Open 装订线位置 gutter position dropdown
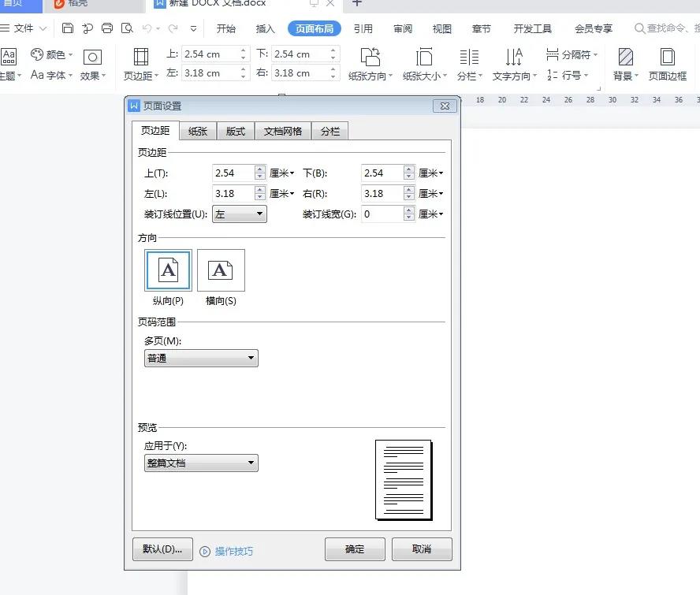 (240, 214)
